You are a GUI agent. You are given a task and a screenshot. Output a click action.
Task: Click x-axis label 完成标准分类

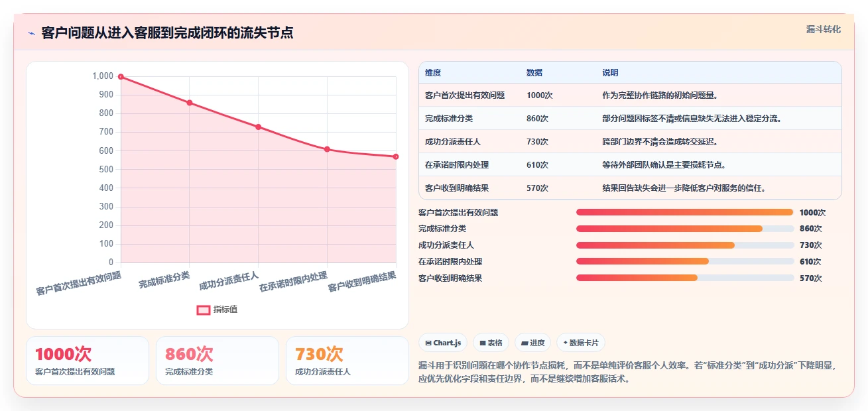[x=164, y=280]
